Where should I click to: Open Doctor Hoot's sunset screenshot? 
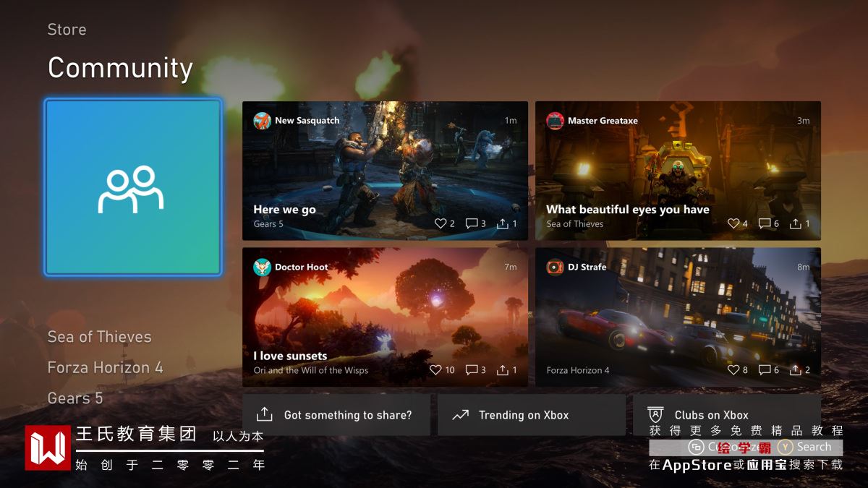(x=385, y=317)
